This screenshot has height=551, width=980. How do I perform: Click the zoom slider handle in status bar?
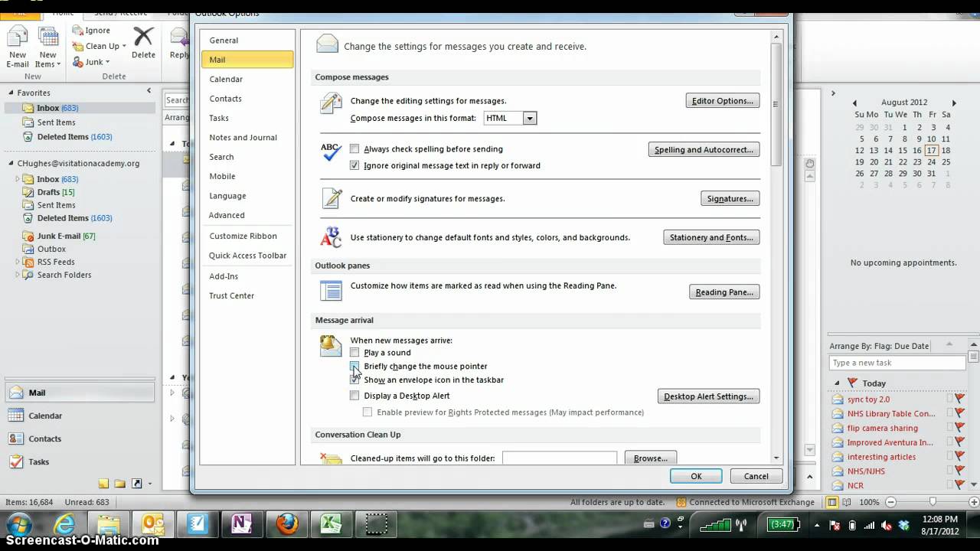pyautogui.click(x=932, y=502)
